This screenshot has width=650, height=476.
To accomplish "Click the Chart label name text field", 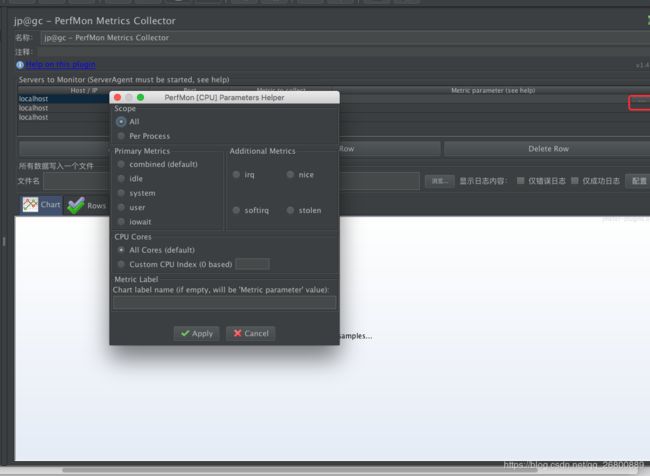I will point(224,303).
